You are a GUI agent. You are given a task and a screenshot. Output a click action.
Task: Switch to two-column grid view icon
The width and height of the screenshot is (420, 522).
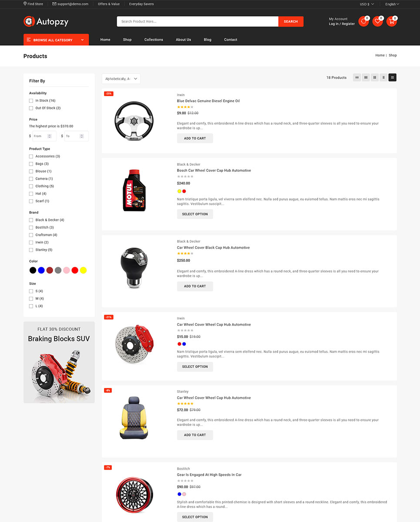[x=383, y=77]
